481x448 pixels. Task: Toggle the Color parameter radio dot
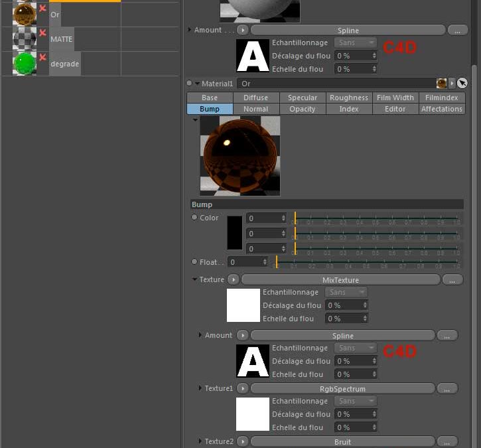[x=194, y=218]
